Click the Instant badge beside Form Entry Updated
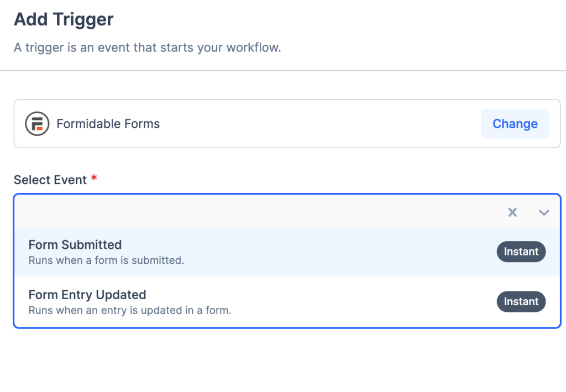566x392 pixels. pyautogui.click(x=521, y=301)
